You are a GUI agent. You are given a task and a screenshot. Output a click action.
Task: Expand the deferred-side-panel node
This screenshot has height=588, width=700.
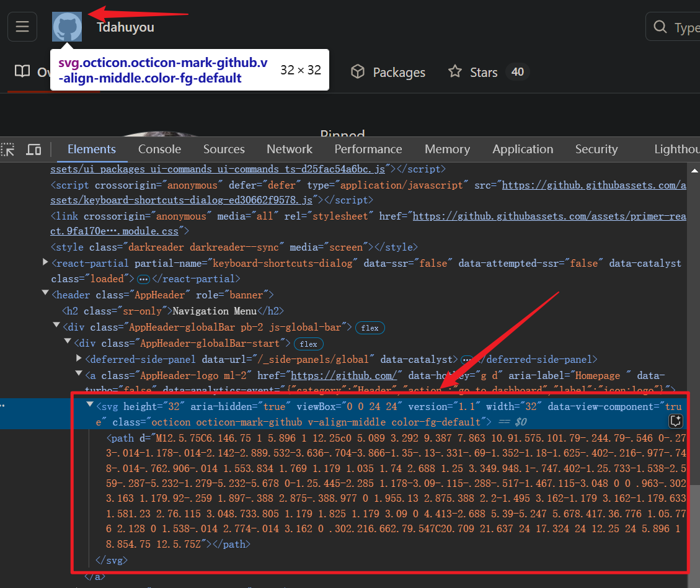[79, 358]
